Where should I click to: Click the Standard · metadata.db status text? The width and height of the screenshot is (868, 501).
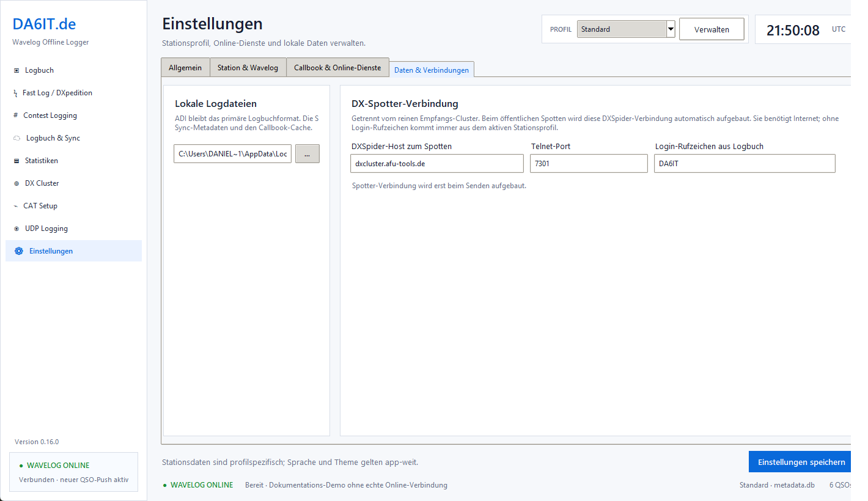(x=777, y=485)
